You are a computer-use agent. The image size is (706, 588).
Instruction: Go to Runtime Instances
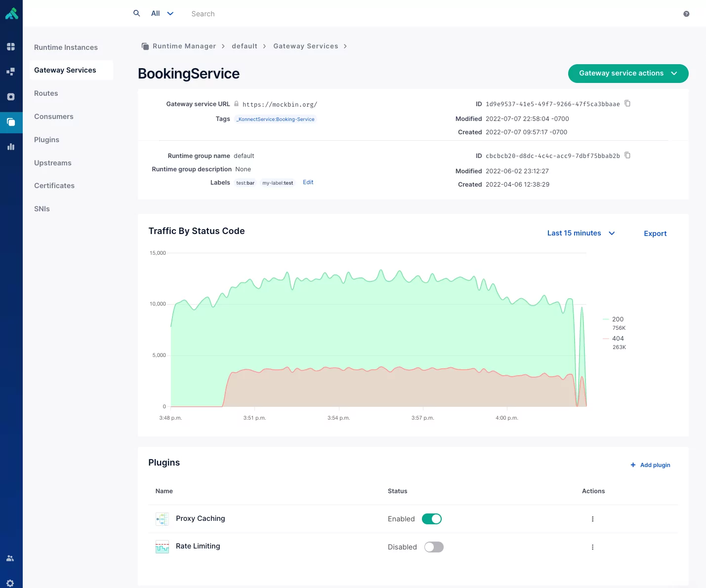point(66,47)
